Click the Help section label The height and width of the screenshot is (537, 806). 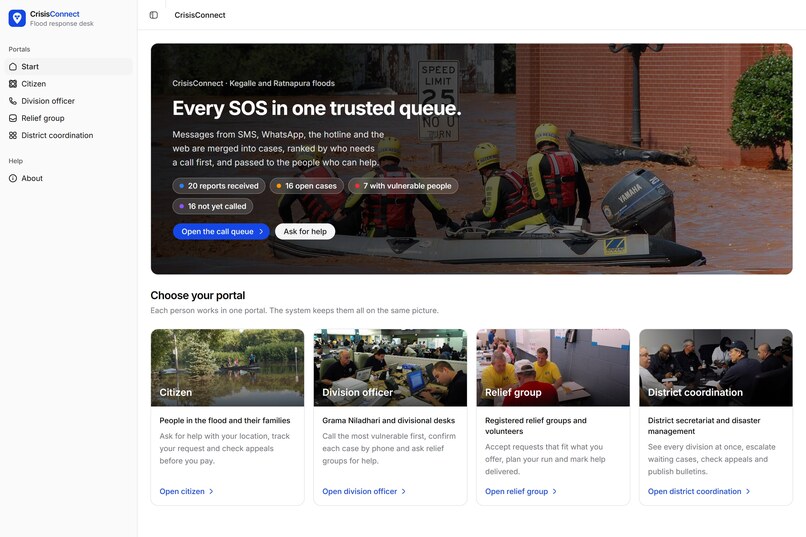click(15, 161)
